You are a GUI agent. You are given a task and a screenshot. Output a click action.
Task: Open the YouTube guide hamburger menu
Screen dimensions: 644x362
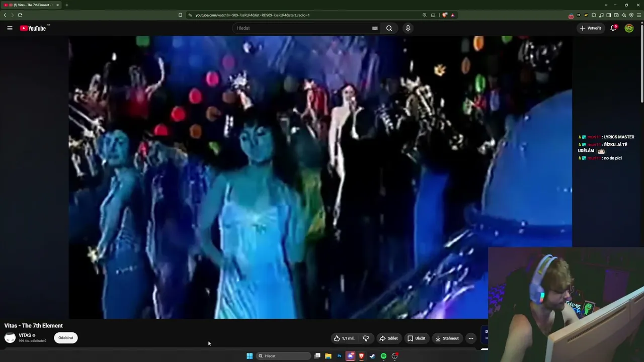tap(10, 28)
